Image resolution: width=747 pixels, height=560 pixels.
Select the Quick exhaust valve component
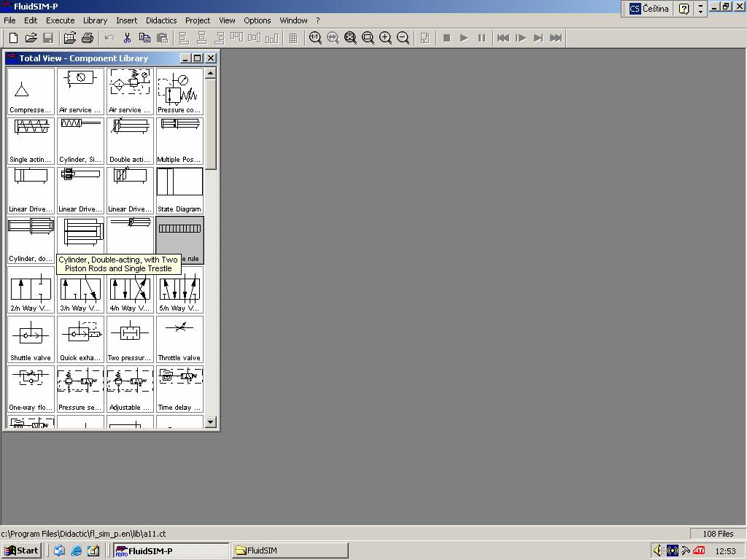click(x=80, y=339)
